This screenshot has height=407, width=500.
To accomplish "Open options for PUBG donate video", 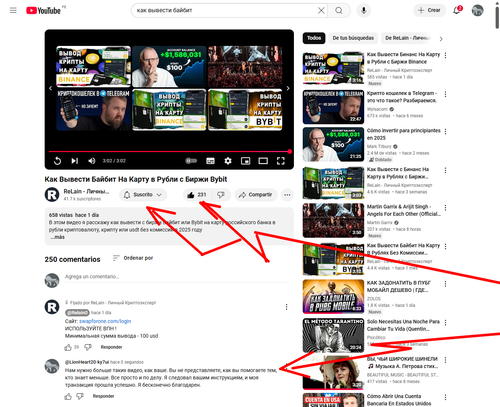I will click(445, 284).
